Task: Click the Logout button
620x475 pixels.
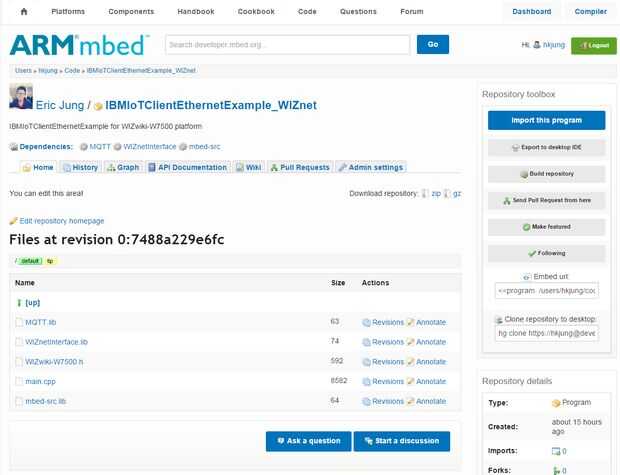Action: coord(594,45)
